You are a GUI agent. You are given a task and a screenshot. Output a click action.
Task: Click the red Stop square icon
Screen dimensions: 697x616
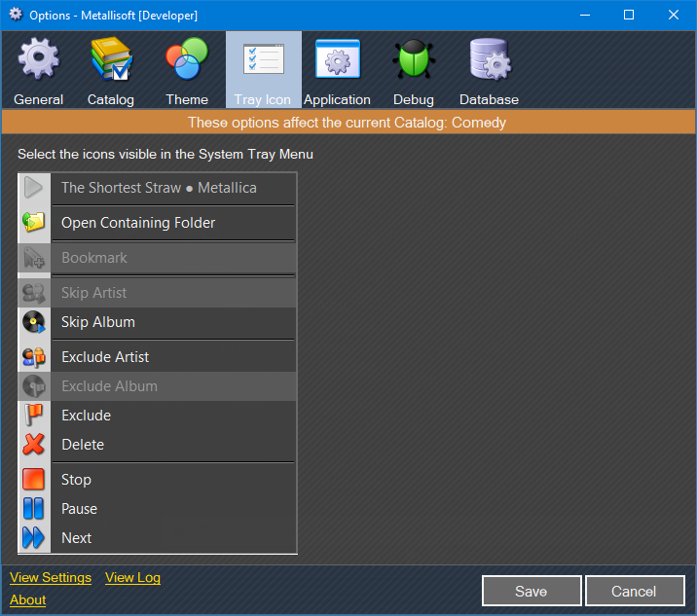tap(34, 480)
